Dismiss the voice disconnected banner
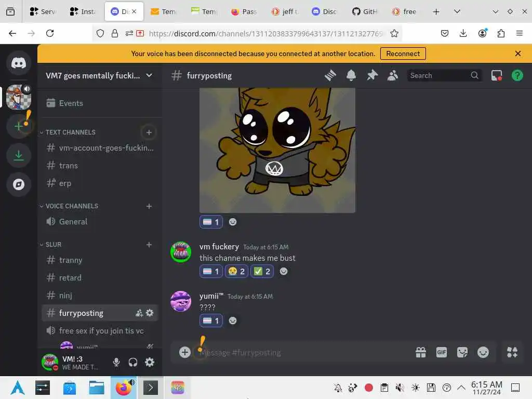This screenshot has height=399, width=532. 518,54
